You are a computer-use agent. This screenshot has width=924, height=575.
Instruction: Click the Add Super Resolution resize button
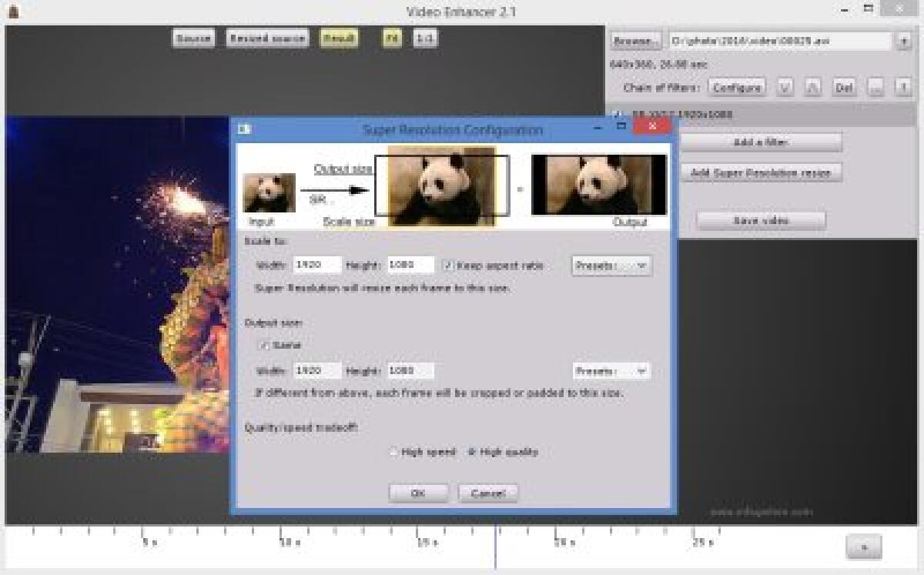760,172
